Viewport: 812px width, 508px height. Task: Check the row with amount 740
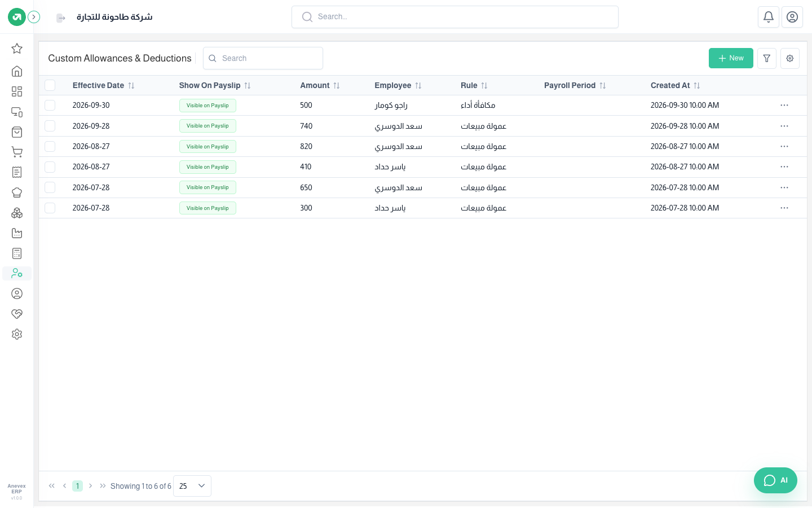pyautogui.click(x=50, y=126)
